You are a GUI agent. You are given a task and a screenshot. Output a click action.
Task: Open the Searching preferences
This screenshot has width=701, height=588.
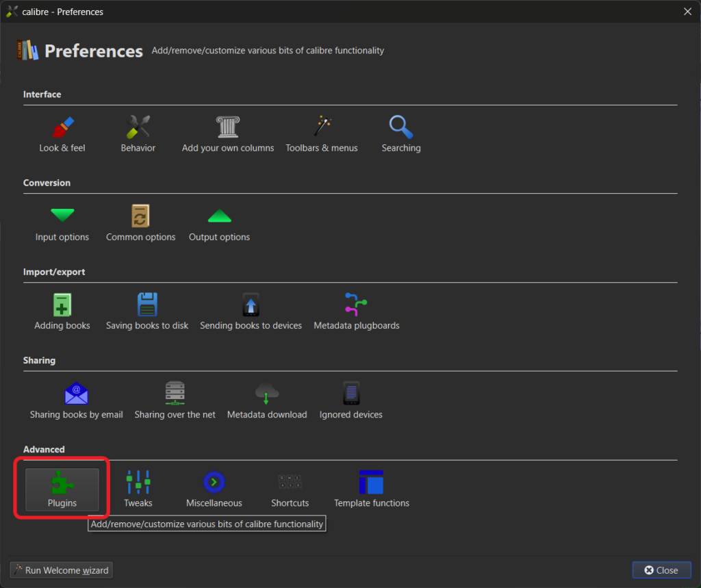pyautogui.click(x=401, y=134)
